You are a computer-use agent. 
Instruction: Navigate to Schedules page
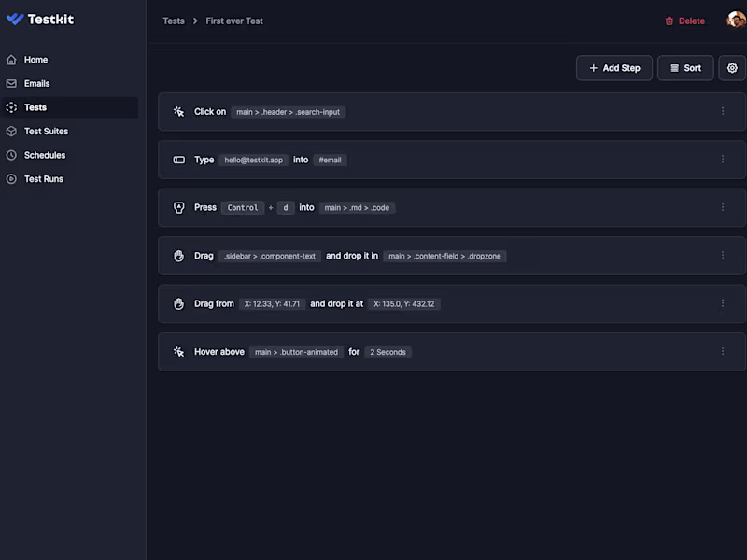coord(44,155)
